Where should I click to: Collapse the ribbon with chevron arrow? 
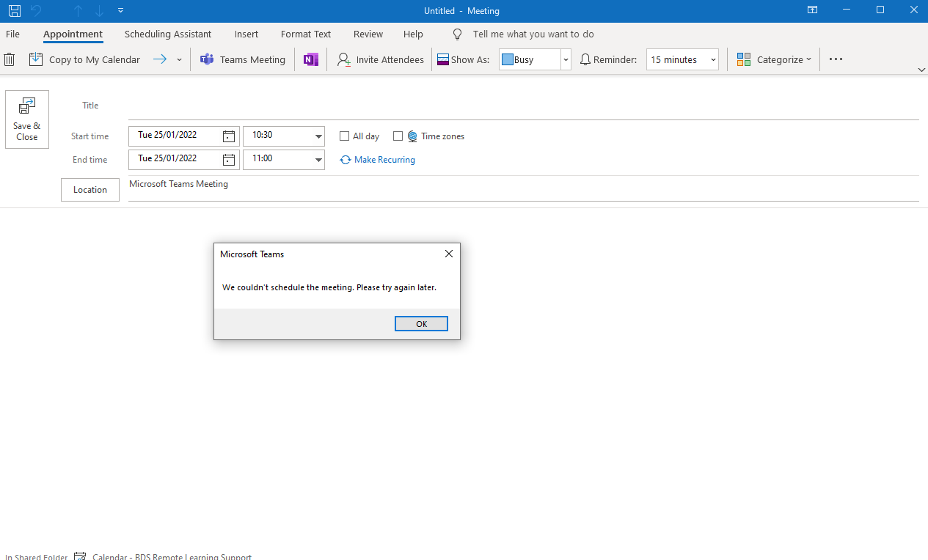click(921, 70)
